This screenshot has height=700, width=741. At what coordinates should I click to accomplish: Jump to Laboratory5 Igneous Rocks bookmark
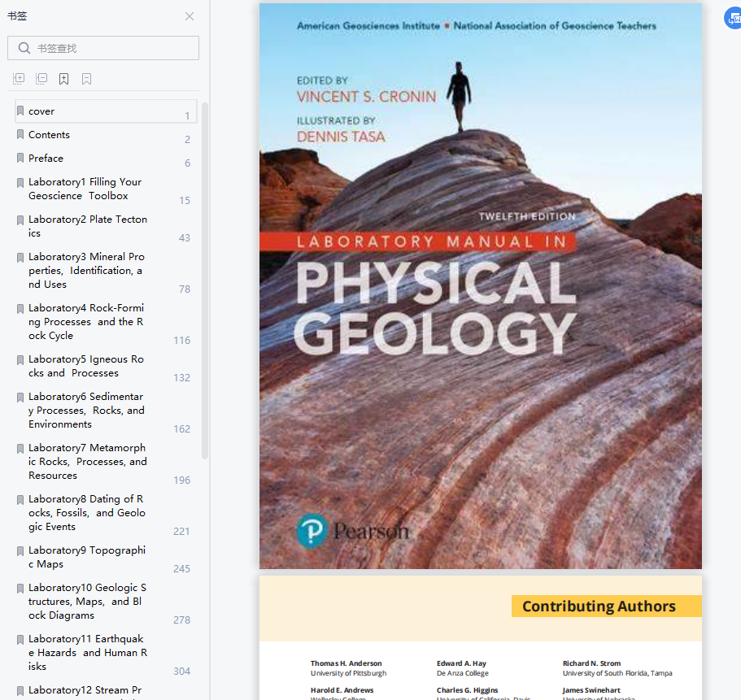tap(86, 366)
